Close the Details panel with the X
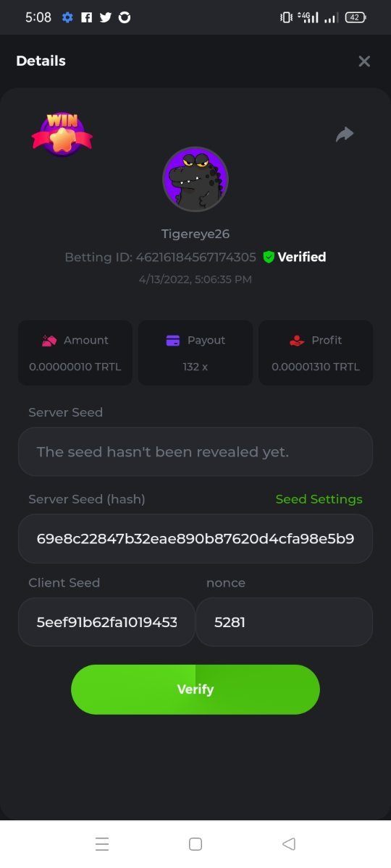This screenshot has width=391, height=868. pos(364,61)
